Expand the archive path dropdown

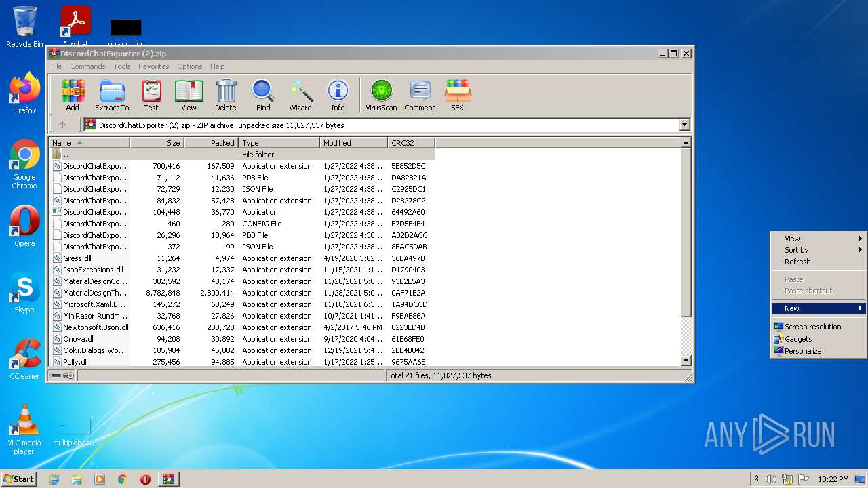684,125
